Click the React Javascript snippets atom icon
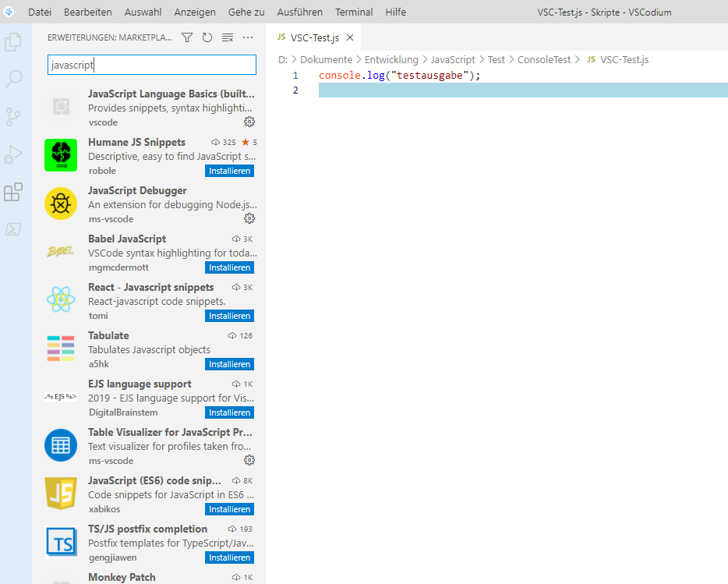 click(x=61, y=299)
